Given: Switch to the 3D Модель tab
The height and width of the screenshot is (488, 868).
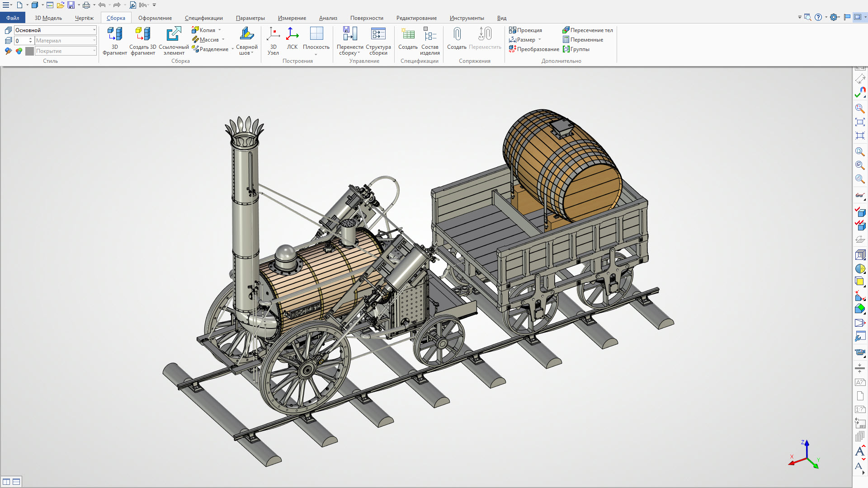Looking at the screenshot, I should point(48,18).
